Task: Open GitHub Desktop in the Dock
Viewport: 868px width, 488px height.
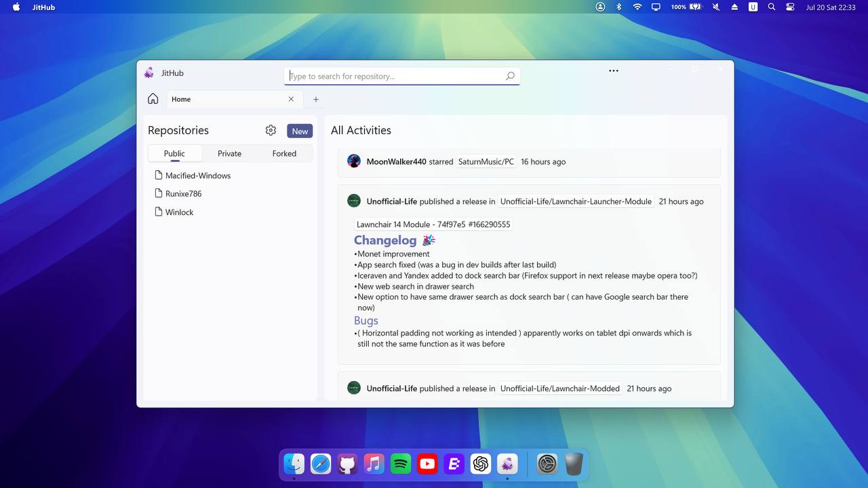Action: [347, 464]
